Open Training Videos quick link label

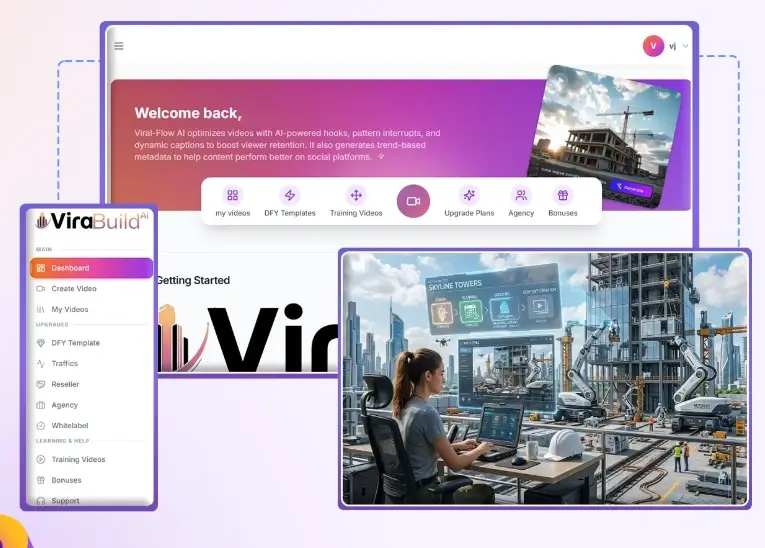click(x=356, y=213)
